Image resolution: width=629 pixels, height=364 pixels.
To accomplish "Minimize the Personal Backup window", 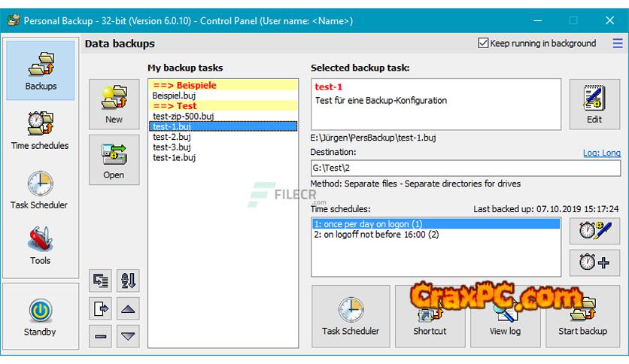I will pyautogui.click(x=537, y=20).
